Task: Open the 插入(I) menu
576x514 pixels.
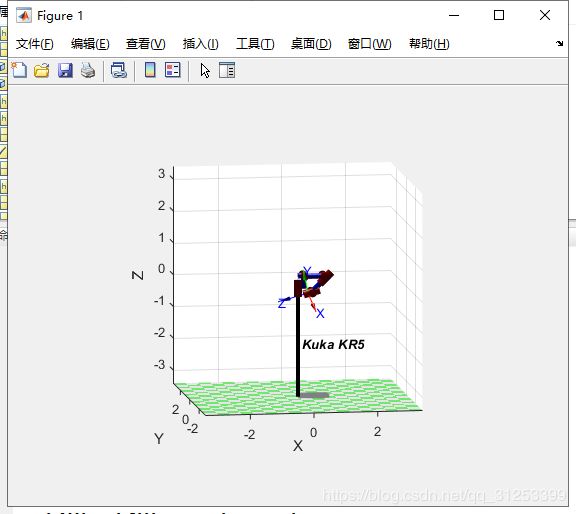Action: click(201, 44)
